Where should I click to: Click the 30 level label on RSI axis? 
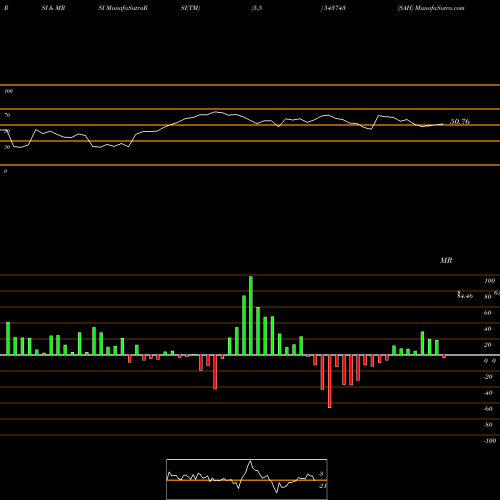[7, 147]
